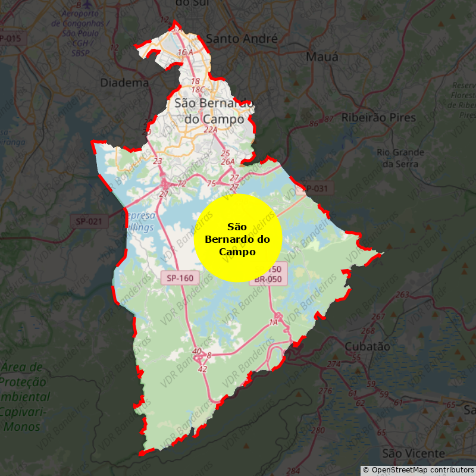Click the Cubatão city label
The height and width of the screenshot is (476, 476).
coord(368,346)
